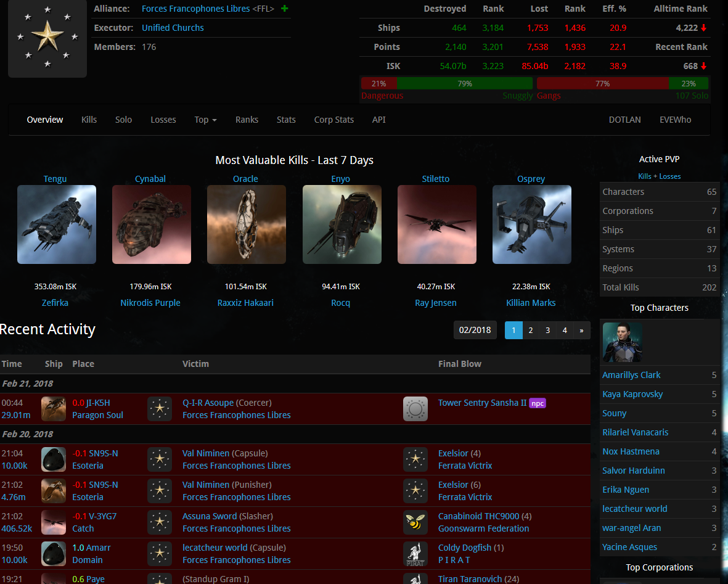Image resolution: width=728 pixels, height=584 pixels.
Task: Click the P I R A T alliance icon
Action: click(x=415, y=554)
